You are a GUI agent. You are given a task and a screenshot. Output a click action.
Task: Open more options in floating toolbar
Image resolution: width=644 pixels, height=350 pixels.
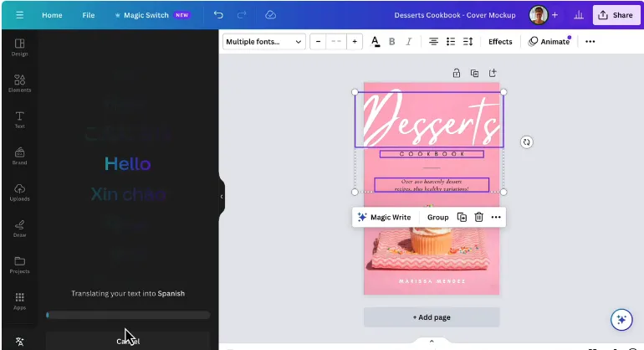coord(496,217)
